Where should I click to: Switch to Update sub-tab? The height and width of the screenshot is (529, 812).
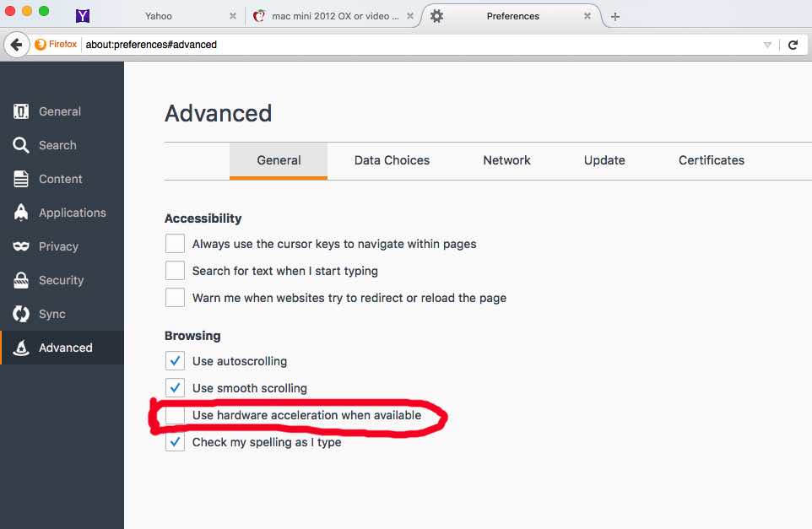(x=604, y=160)
